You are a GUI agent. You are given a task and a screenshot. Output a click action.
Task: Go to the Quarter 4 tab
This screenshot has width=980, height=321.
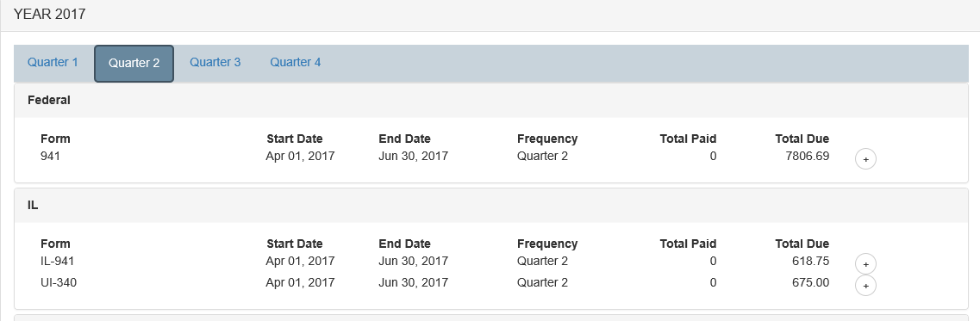[x=296, y=63]
